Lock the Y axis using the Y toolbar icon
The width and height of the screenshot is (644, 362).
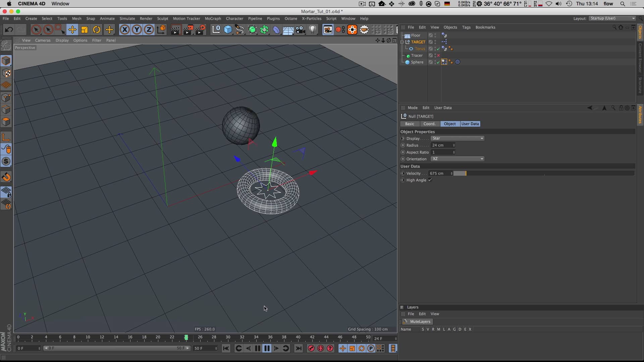[x=137, y=29]
